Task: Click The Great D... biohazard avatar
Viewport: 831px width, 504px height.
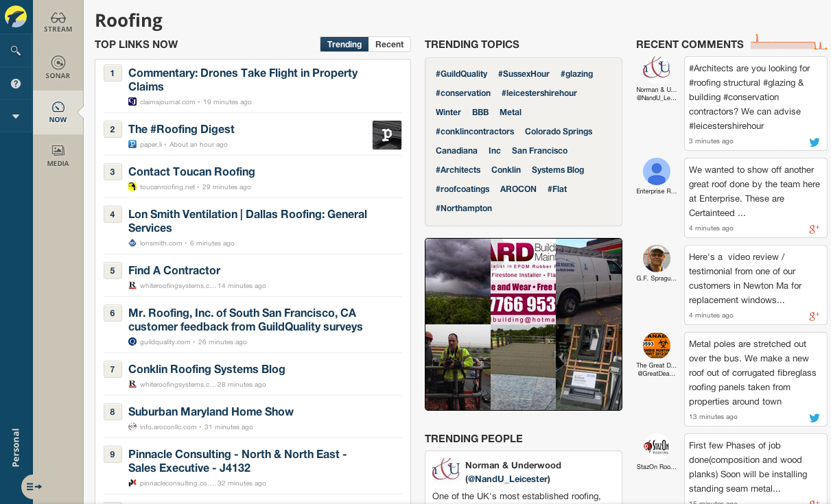Action: point(657,346)
